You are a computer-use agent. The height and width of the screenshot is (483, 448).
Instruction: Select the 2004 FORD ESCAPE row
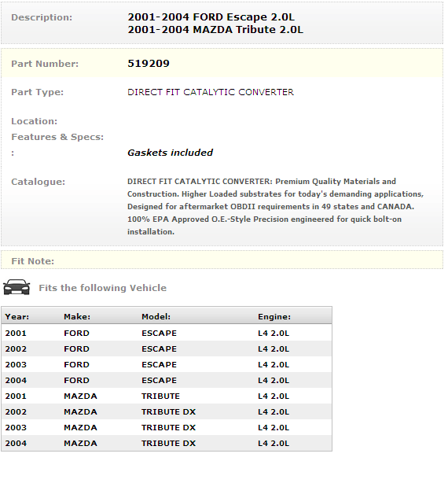tap(167, 380)
